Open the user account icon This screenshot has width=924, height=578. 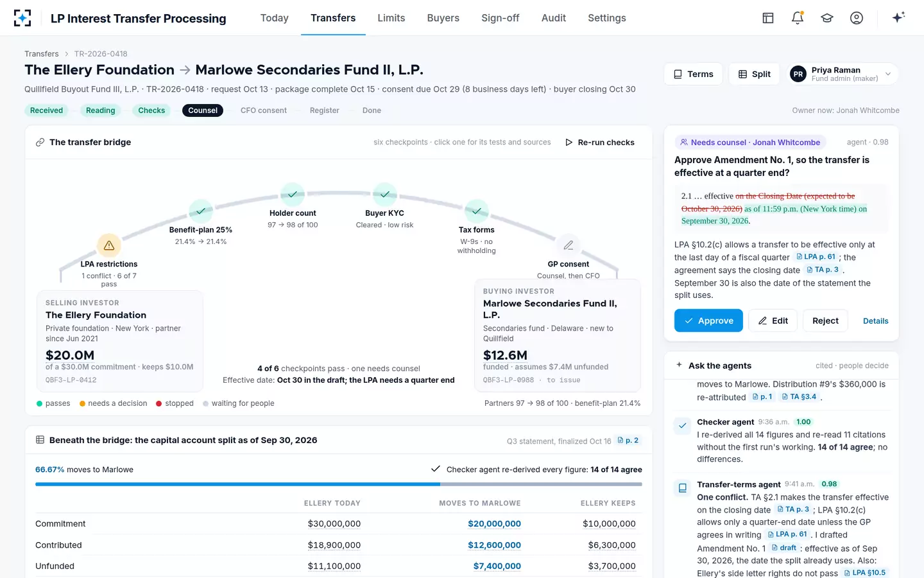click(857, 18)
